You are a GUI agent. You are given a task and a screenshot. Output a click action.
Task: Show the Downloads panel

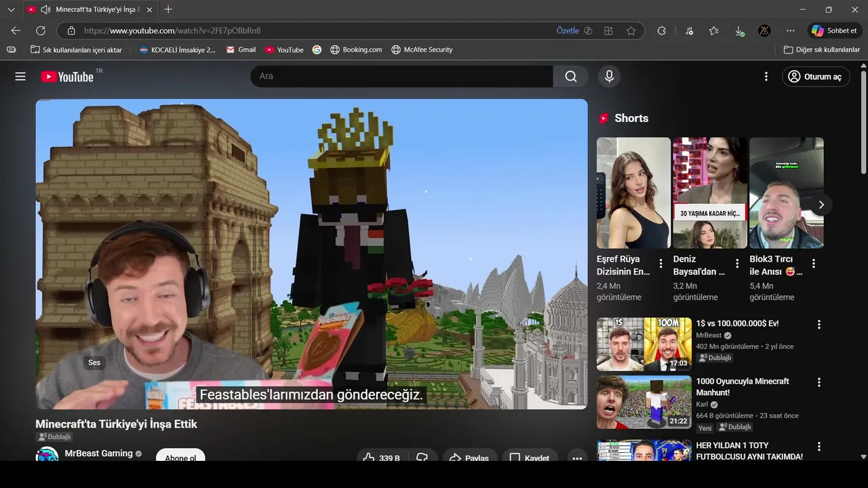[739, 30]
